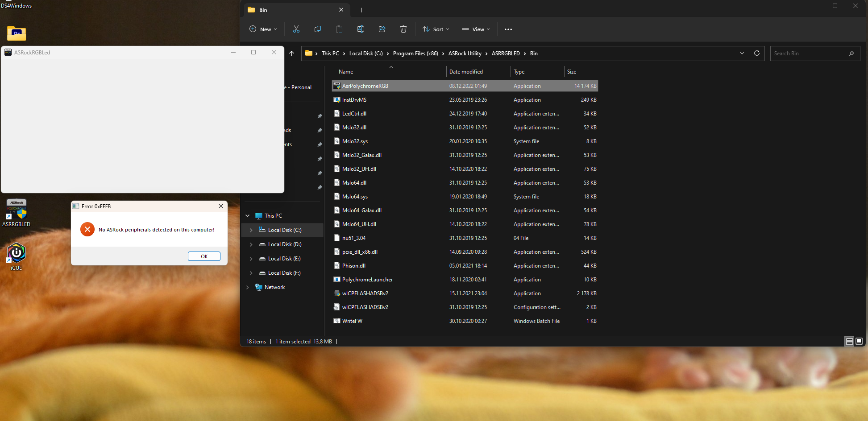Select the nu51_3.04 file row
The height and width of the screenshot is (421, 868).
point(465,238)
